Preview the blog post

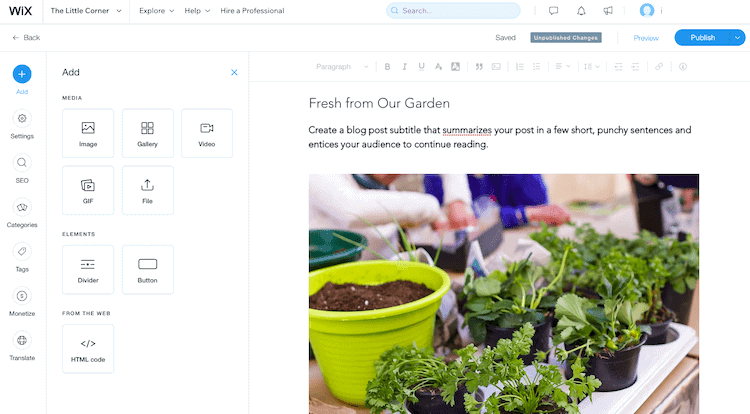coord(646,38)
